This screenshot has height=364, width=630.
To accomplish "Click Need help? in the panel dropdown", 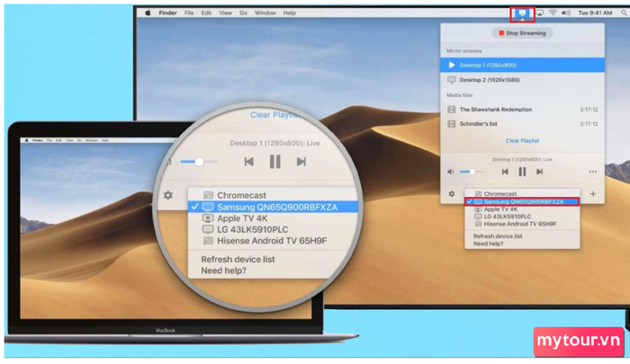I will [x=488, y=244].
